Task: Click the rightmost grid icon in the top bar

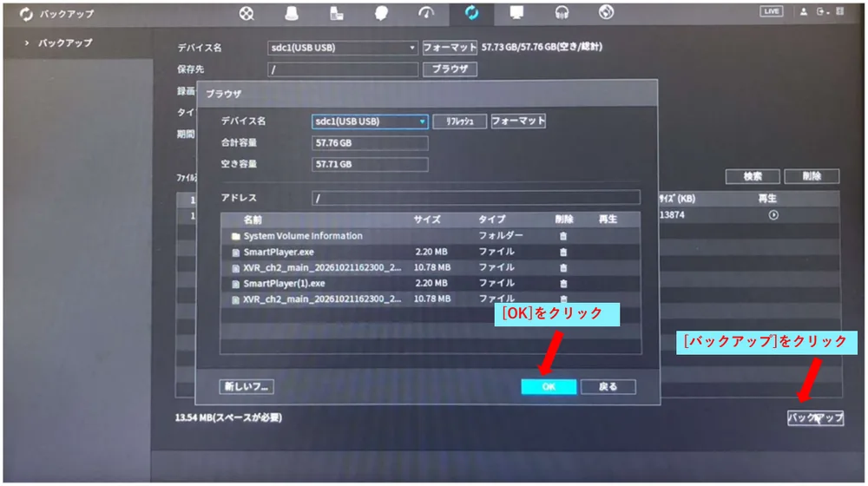Action: [x=840, y=11]
